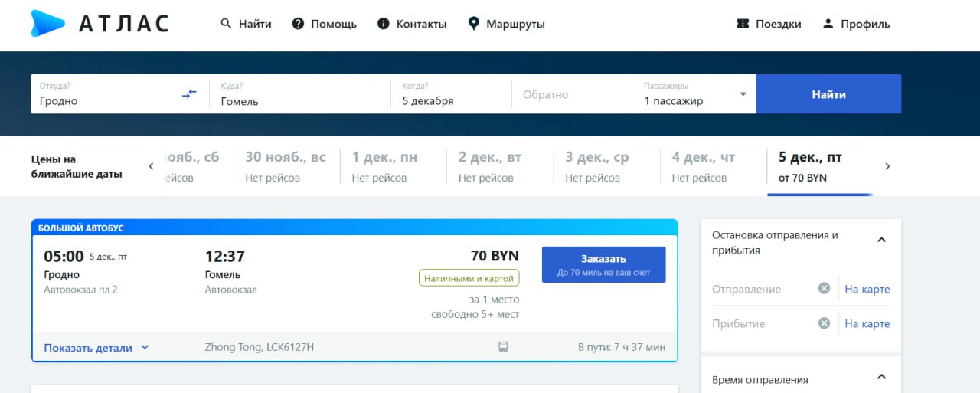Collapse the Остановка отправления и прибытия section
The width and height of the screenshot is (980, 393).
[x=881, y=240]
